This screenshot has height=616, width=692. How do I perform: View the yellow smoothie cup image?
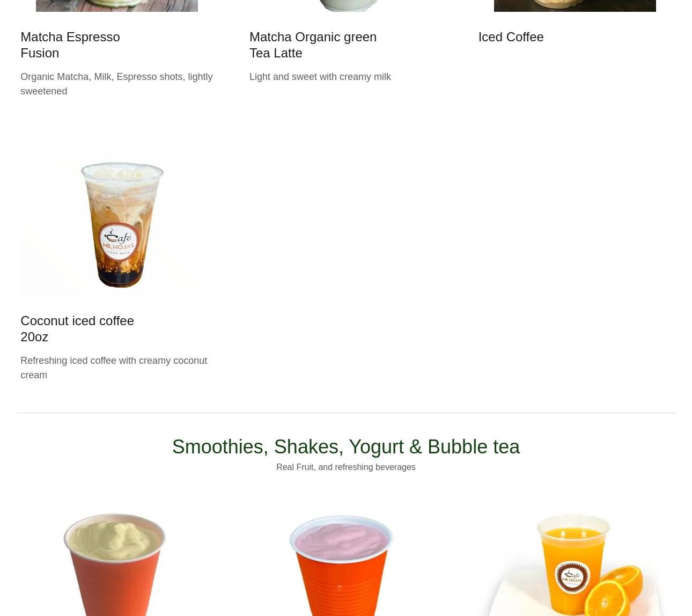(115, 563)
